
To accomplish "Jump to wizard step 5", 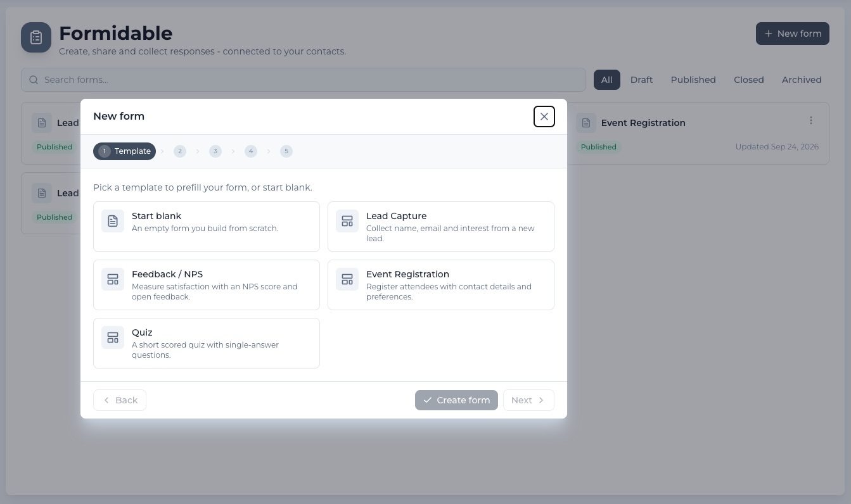I will tap(286, 151).
